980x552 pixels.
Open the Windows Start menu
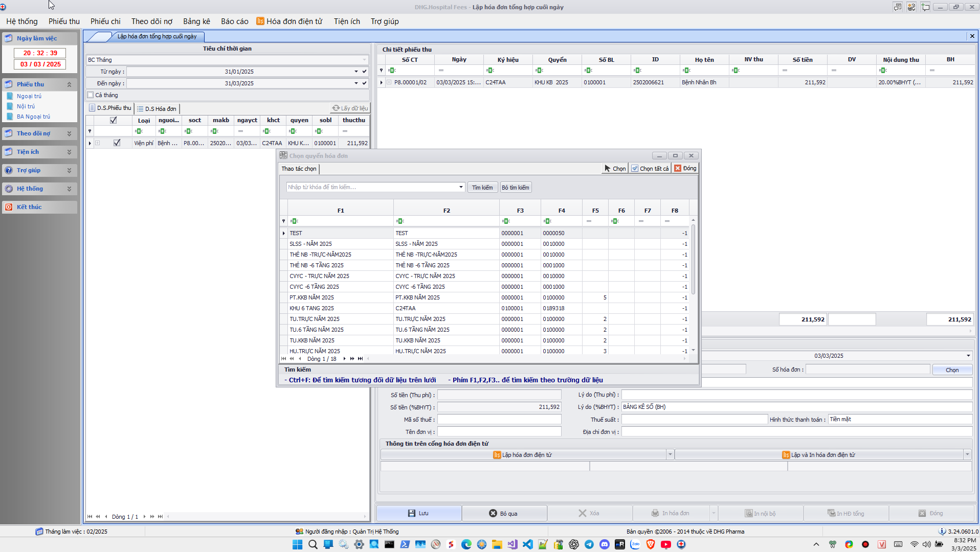pos(297,544)
